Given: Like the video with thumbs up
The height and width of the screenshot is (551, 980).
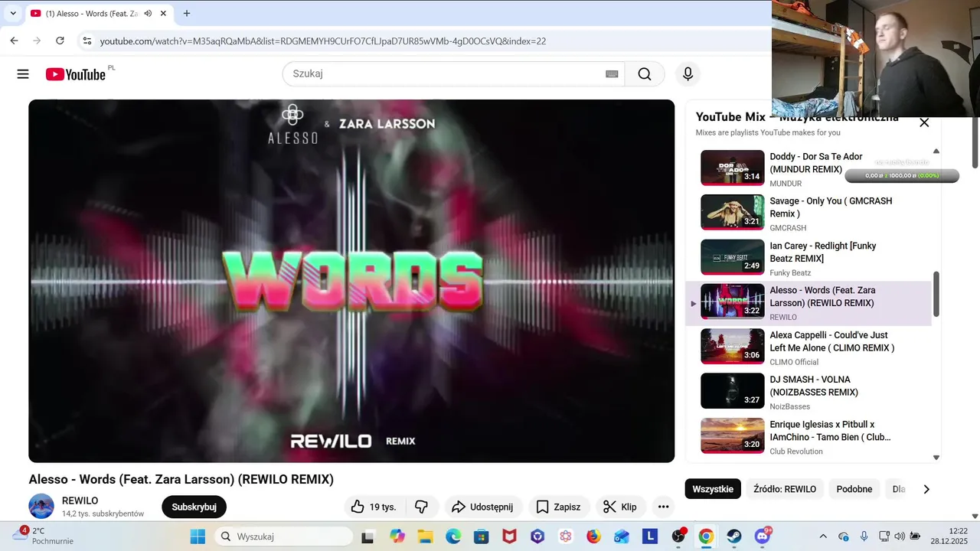Looking at the screenshot, I should 374,507.
